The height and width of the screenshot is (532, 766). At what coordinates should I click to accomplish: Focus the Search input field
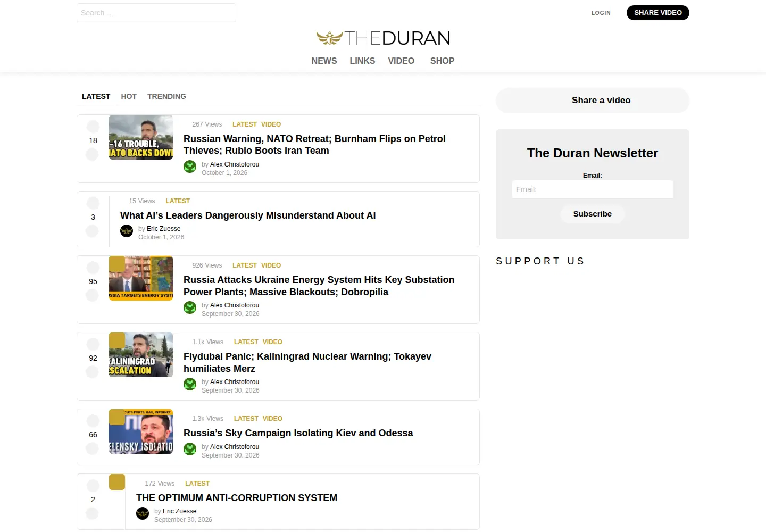coord(156,13)
